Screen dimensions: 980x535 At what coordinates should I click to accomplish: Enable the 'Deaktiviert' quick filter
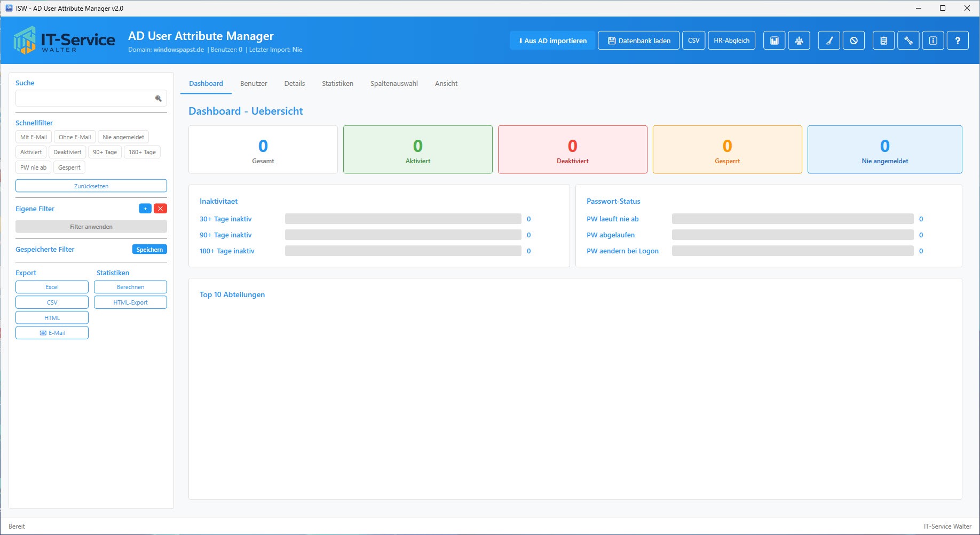67,152
